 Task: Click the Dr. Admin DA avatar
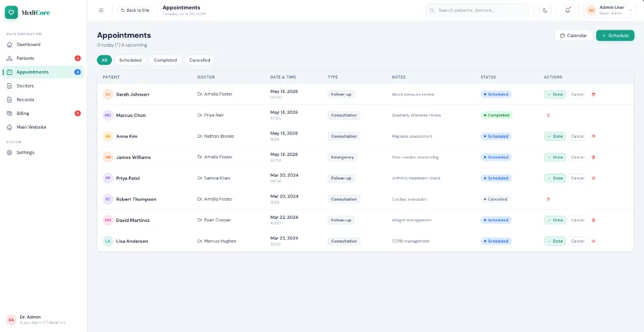(x=11, y=319)
